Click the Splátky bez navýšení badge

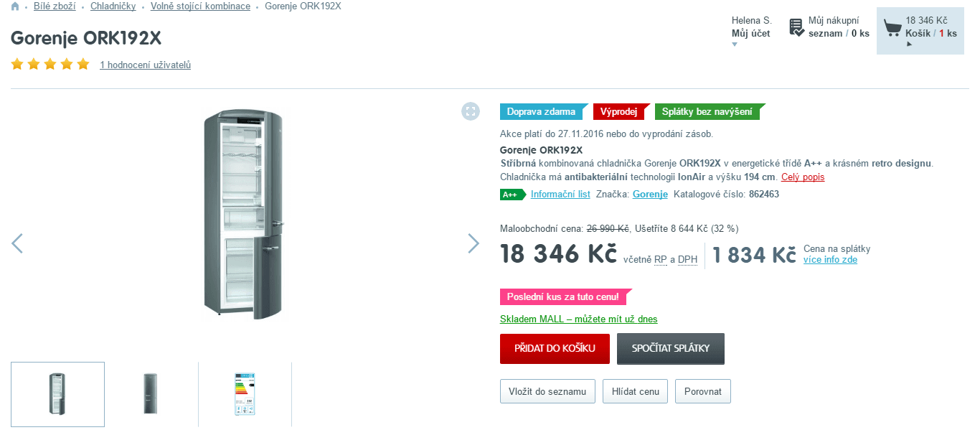point(709,111)
